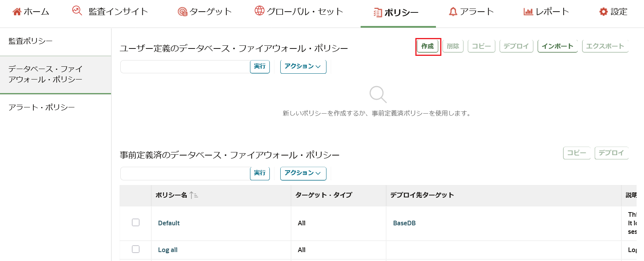This screenshot has width=644, height=261.
Task: Sort by ポリシー名 column header
Action: (171, 195)
